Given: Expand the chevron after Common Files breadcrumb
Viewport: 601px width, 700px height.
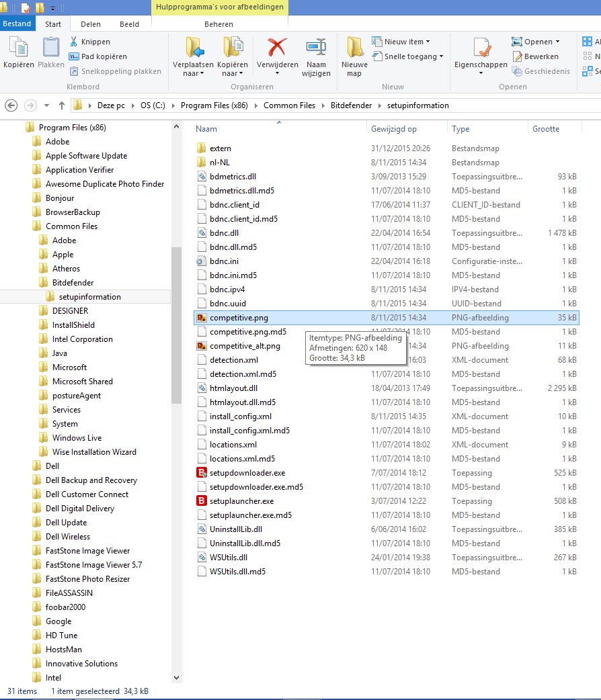Looking at the screenshot, I should click(323, 105).
